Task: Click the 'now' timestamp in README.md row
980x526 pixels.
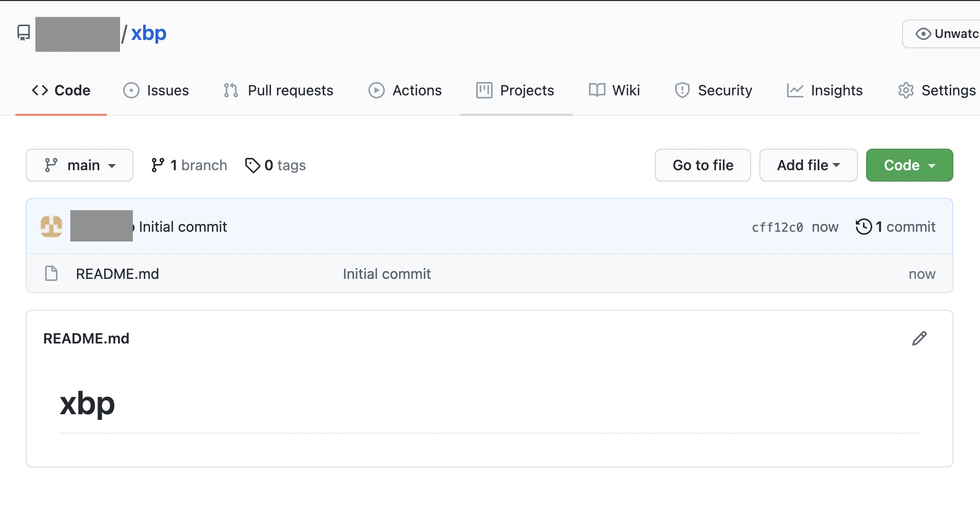Action: coord(922,274)
